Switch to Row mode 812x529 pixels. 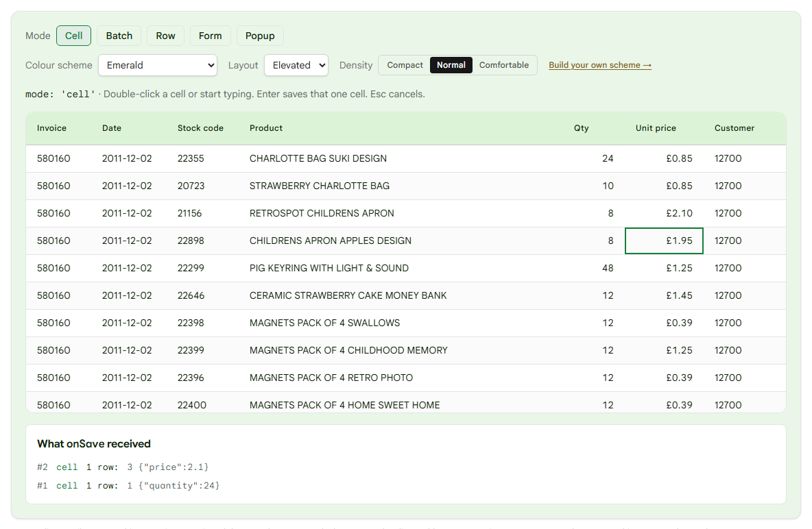[x=165, y=36]
